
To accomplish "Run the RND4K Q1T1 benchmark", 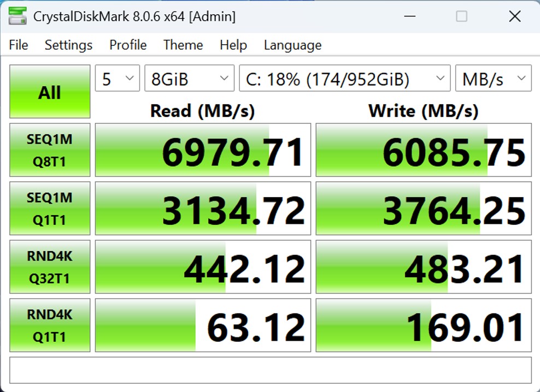I will (50, 325).
